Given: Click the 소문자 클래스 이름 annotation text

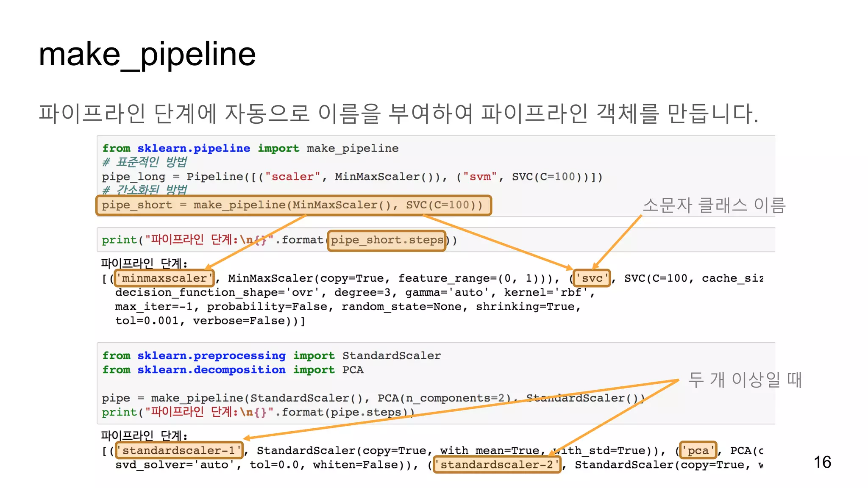Looking at the screenshot, I should (x=714, y=205).
